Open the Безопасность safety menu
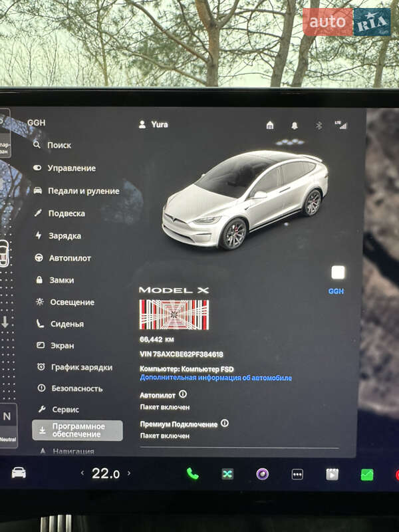Screen dimensions: 399x532 [x=70, y=388]
